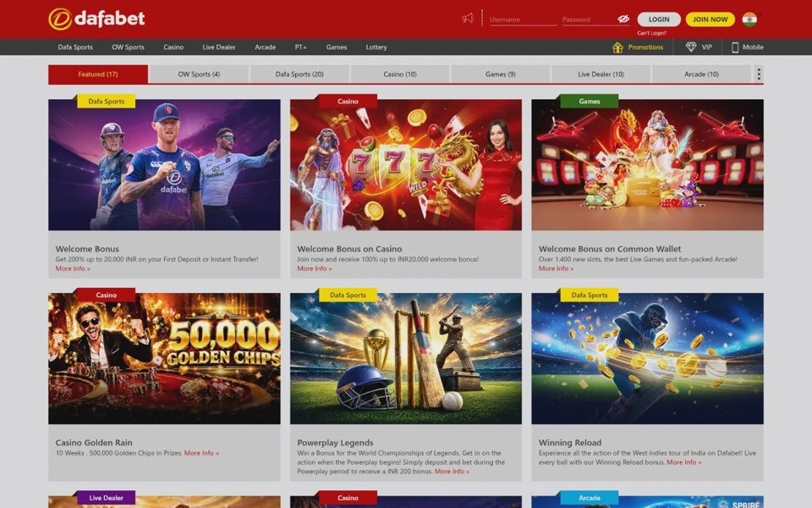Click Dafa Sports tag on Powerplay Legends
The image size is (812, 508).
pyautogui.click(x=348, y=295)
